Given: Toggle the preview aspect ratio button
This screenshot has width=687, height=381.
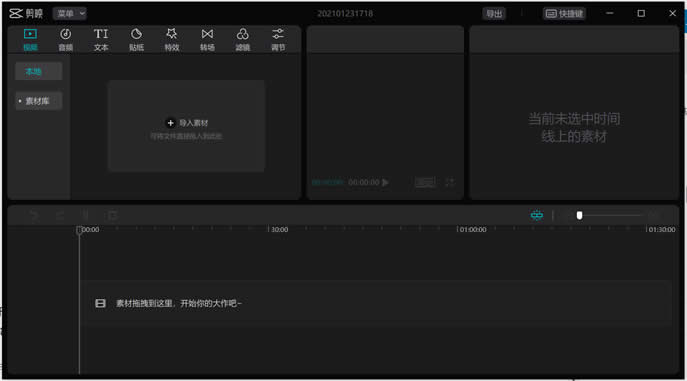Looking at the screenshot, I should tap(425, 182).
